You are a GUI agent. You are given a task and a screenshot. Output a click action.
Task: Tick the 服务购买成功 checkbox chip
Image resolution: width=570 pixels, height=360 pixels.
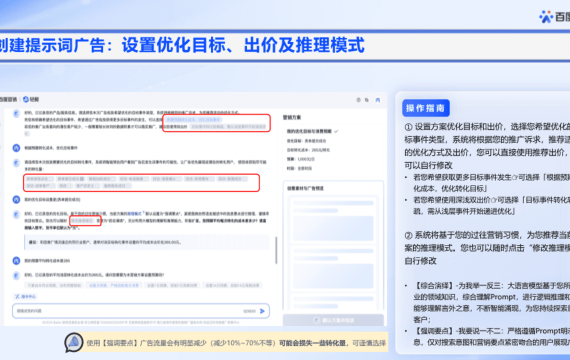tap(117, 186)
